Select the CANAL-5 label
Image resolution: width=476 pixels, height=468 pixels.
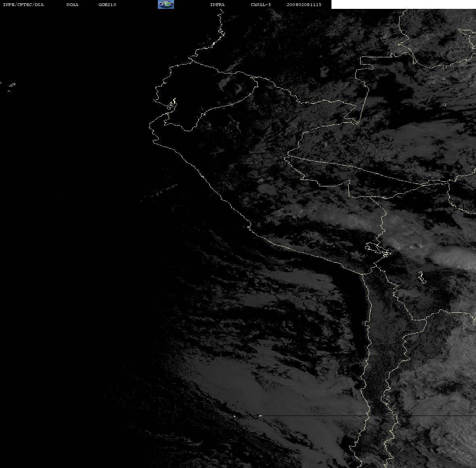[261, 4]
